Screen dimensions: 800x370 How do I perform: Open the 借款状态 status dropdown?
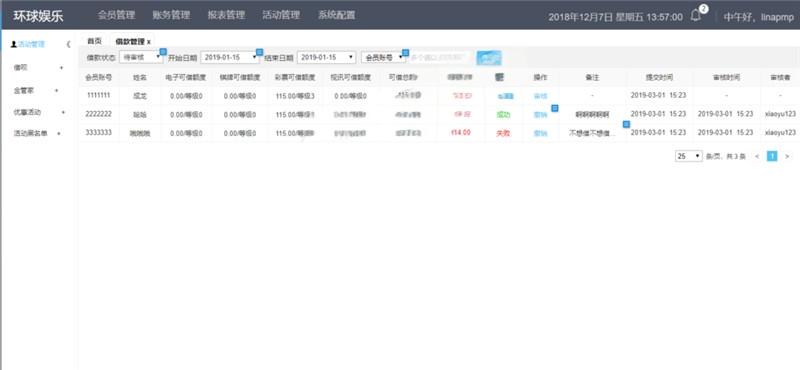coord(141,57)
